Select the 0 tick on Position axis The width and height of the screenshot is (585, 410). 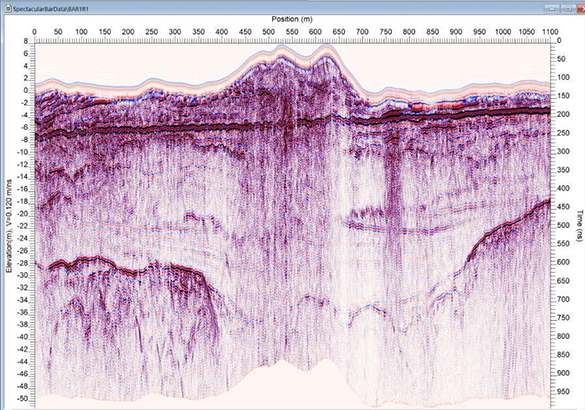tap(34, 32)
